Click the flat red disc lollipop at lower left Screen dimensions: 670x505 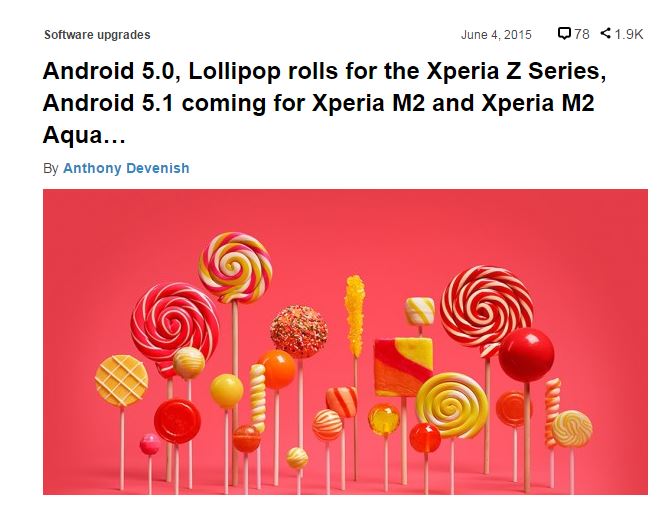point(177,421)
